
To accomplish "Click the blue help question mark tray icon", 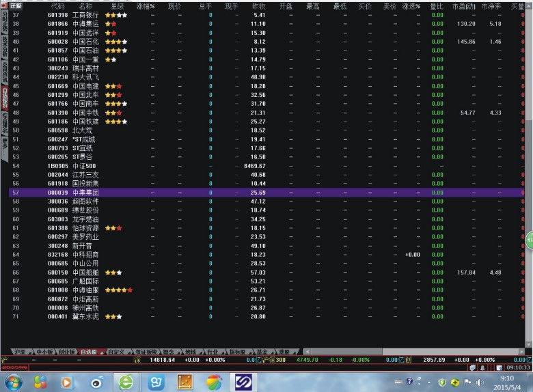I will (409, 382).
